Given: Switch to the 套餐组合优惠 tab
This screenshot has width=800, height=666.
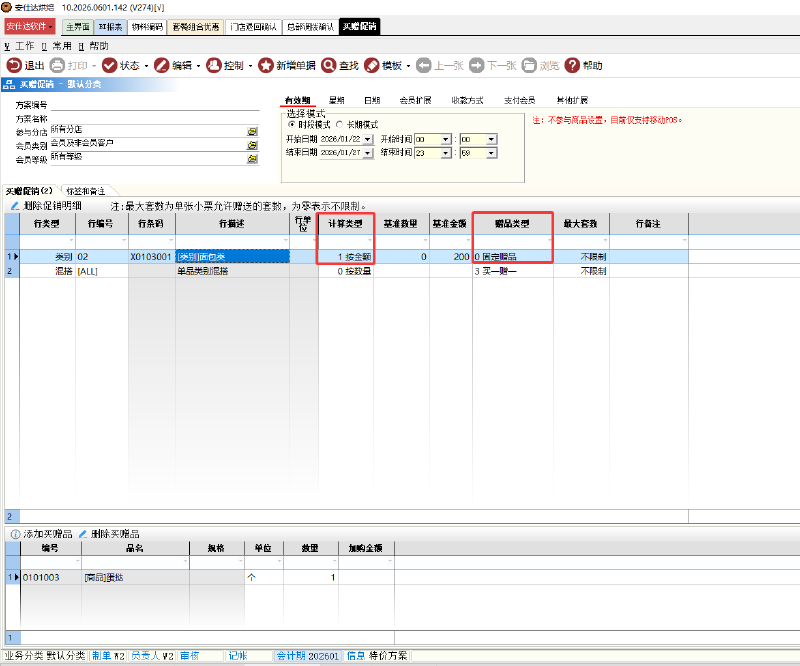Looking at the screenshot, I should coord(196,27).
